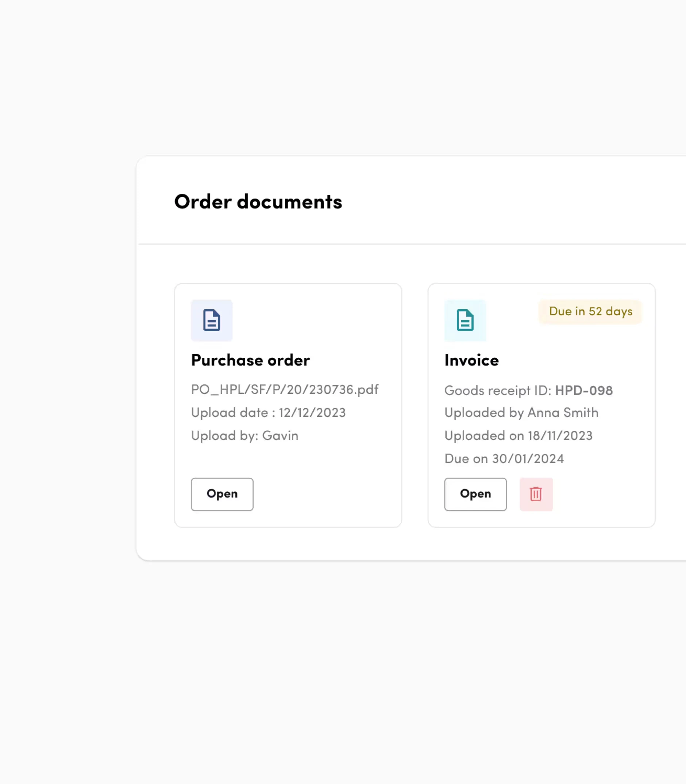Click the teal Invoice document icon
The height and width of the screenshot is (784, 686).
(x=465, y=320)
